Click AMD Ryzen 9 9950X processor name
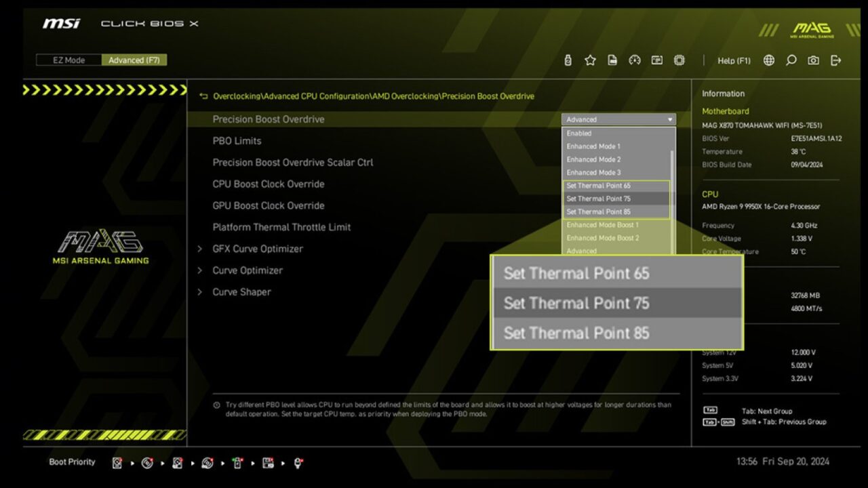The width and height of the screenshot is (868, 488). (761, 207)
